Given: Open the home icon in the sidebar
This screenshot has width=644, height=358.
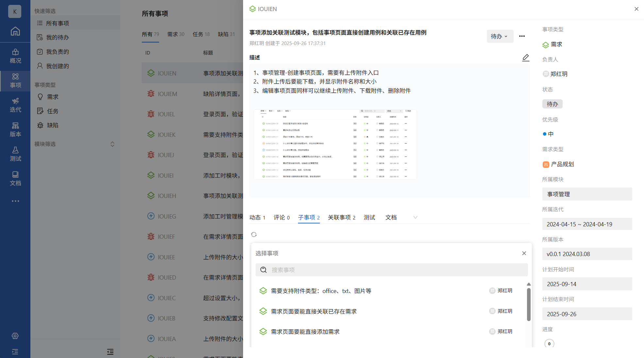Looking at the screenshot, I should click(x=15, y=31).
